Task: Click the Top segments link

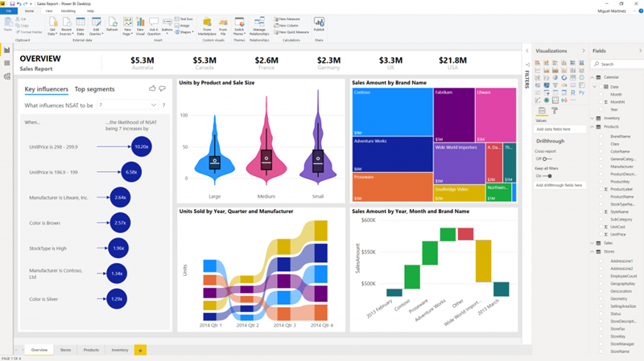Action: click(95, 89)
